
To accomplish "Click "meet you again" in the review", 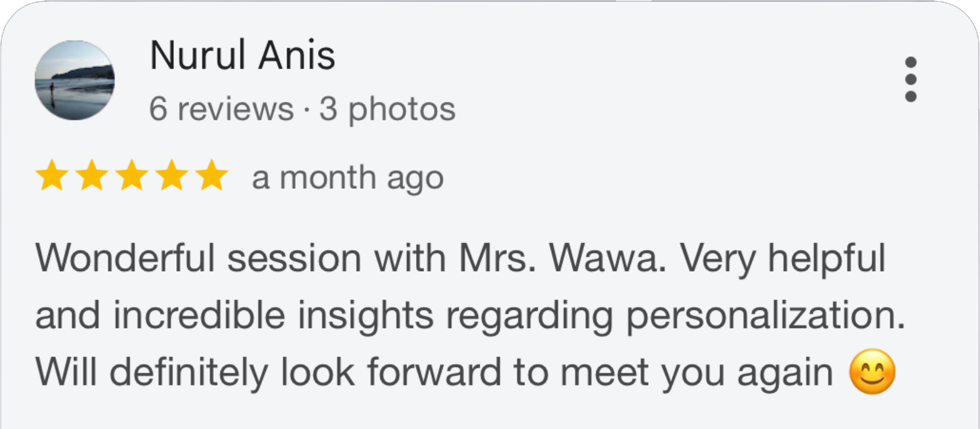I will pyautogui.click(x=697, y=372).
